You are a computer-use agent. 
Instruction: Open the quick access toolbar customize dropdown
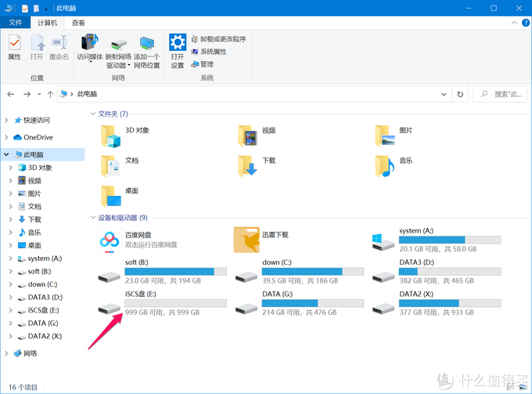[x=46, y=9]
